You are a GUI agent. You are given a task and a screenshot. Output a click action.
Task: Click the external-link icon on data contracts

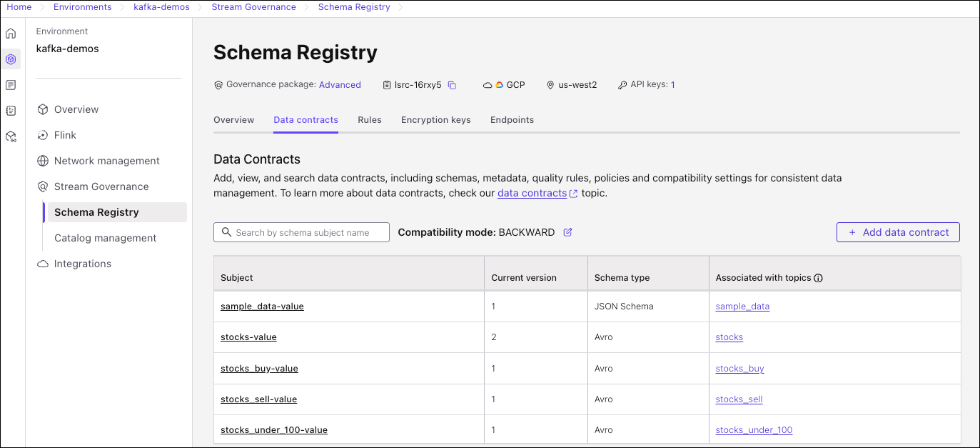pyautogui.click(x=572, y=193)
